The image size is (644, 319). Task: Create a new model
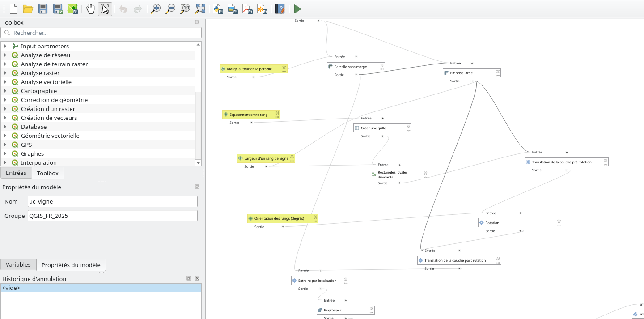point(13,9)
